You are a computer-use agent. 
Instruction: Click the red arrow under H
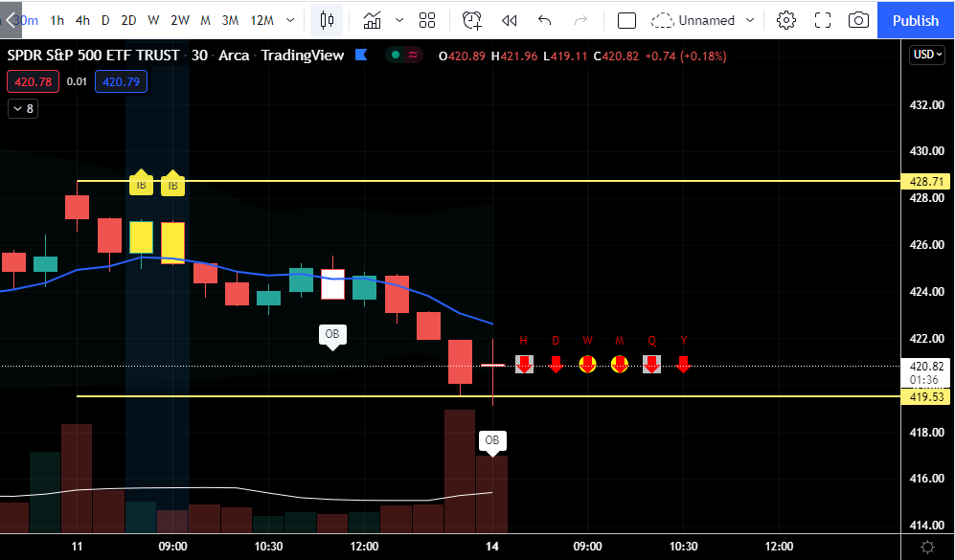click(x=524, y=364)
